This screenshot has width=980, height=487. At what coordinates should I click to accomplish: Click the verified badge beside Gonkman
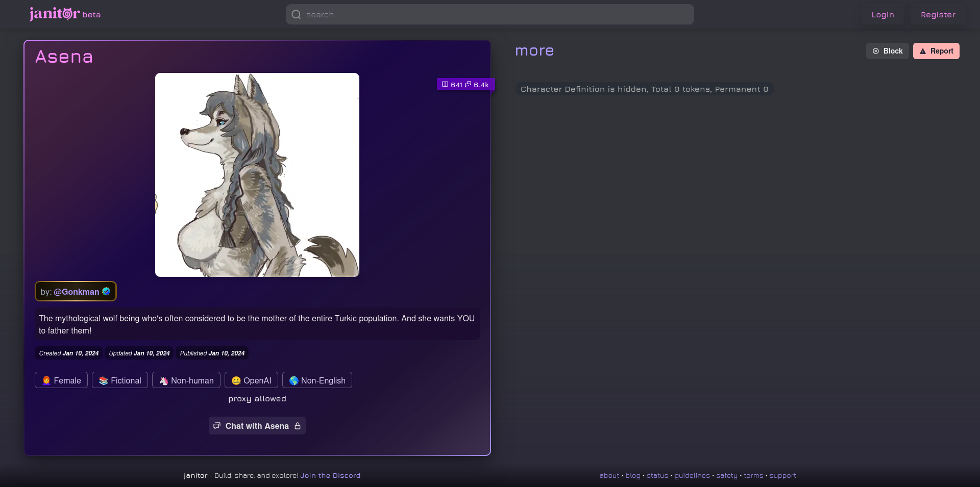pyautogui.click(x=106, y=291)
